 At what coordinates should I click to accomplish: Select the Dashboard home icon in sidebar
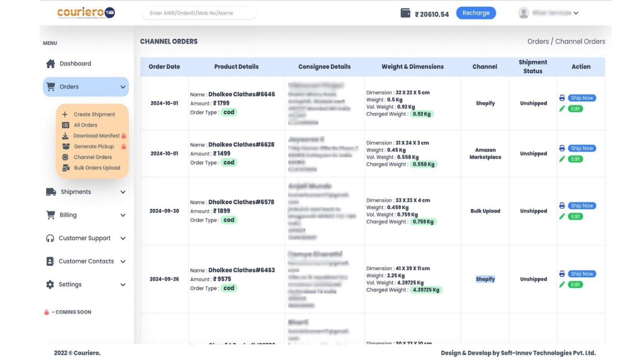[50, 63]
